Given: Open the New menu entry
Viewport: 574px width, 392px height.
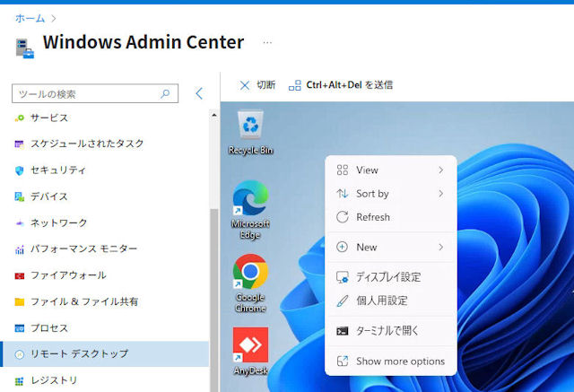Looking at the screenshot, I should (x=391, y=247).
